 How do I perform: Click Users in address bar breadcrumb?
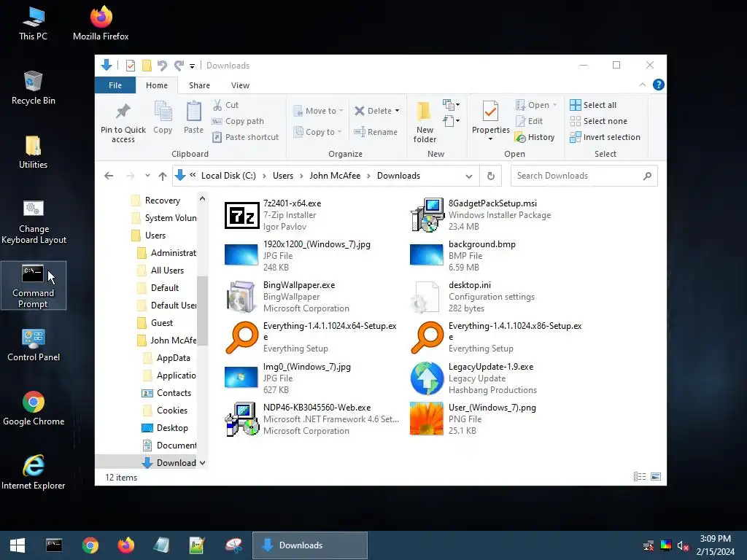pyautogui.click(x=283, y=176)
